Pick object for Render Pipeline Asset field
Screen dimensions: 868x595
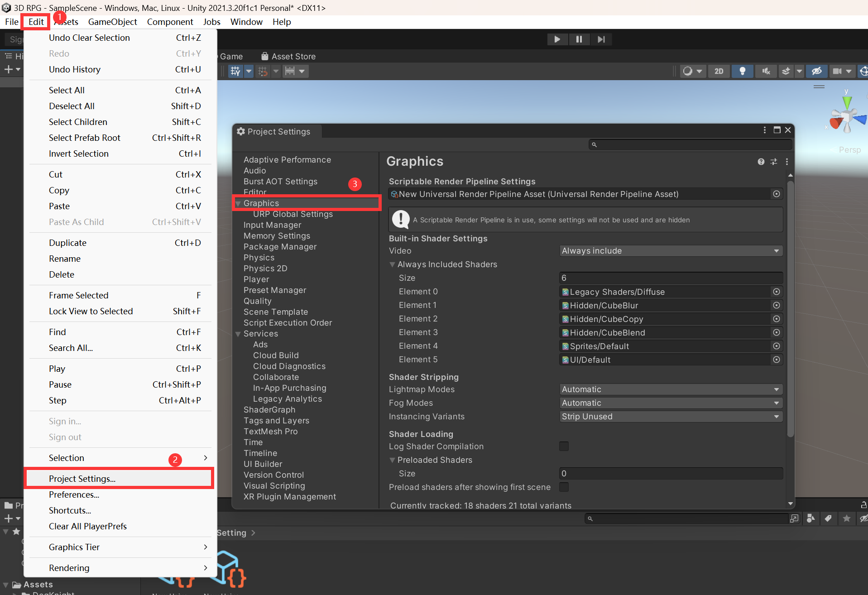point(777,194)
